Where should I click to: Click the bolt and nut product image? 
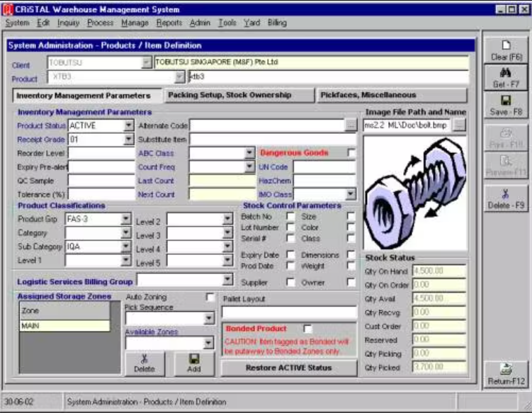click(x=415, y=193)
